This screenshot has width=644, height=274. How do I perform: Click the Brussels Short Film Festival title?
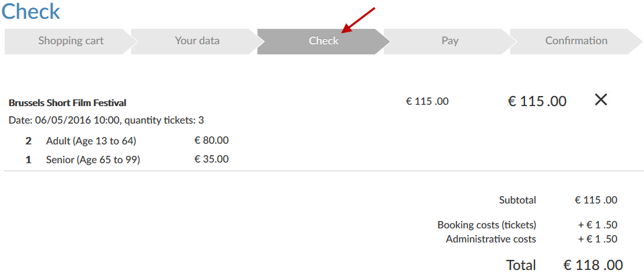point(67,103)
